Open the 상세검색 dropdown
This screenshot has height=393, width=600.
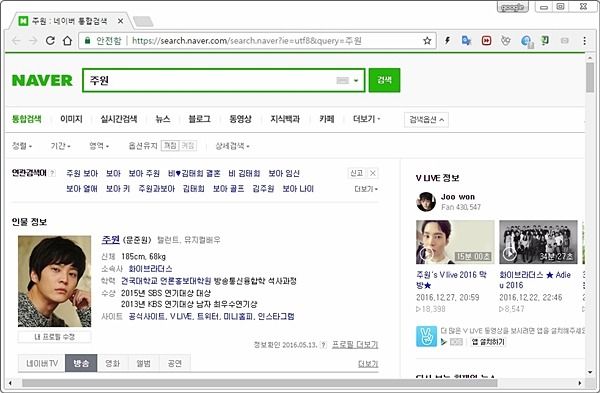coord(232,146)
